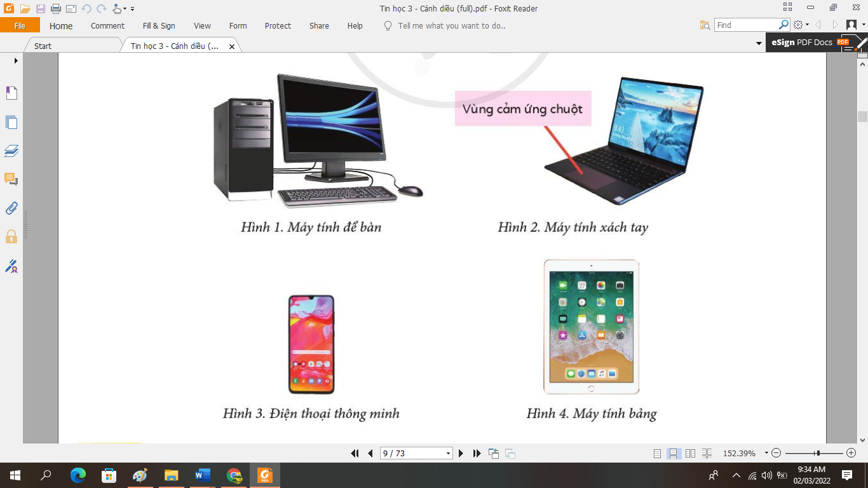Viewport: 868px width, 488px height.
Task: Click the Print icon in quick access toolbar
Action: pos(55,9)
